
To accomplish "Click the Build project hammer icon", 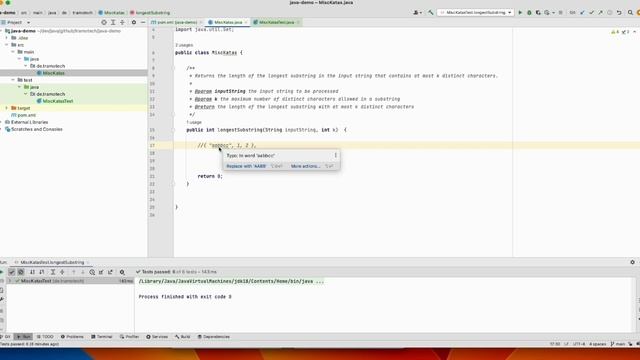I will click(x=431, y=13).
